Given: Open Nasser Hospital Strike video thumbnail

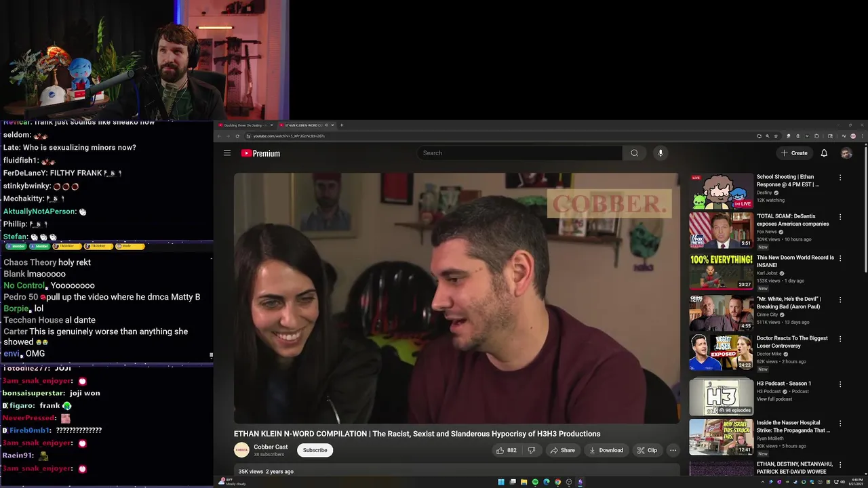Looking at the screenshot, I should click(722, 436).
